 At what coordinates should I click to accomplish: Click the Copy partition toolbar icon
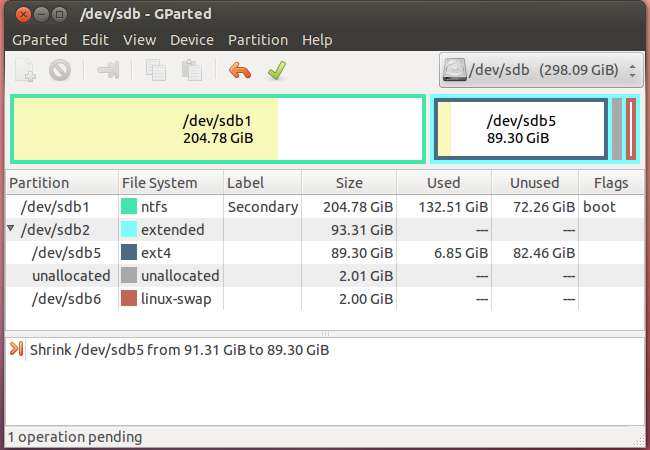pos(156,71)
